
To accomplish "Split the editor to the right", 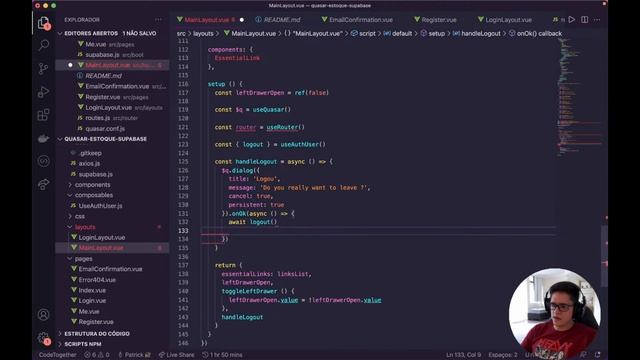I will (x=584, y=20).
